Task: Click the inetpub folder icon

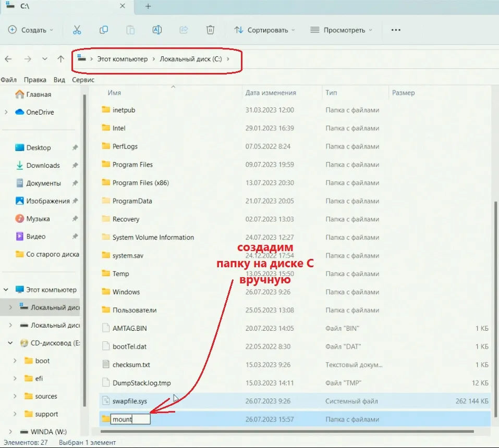Action: 106,110
